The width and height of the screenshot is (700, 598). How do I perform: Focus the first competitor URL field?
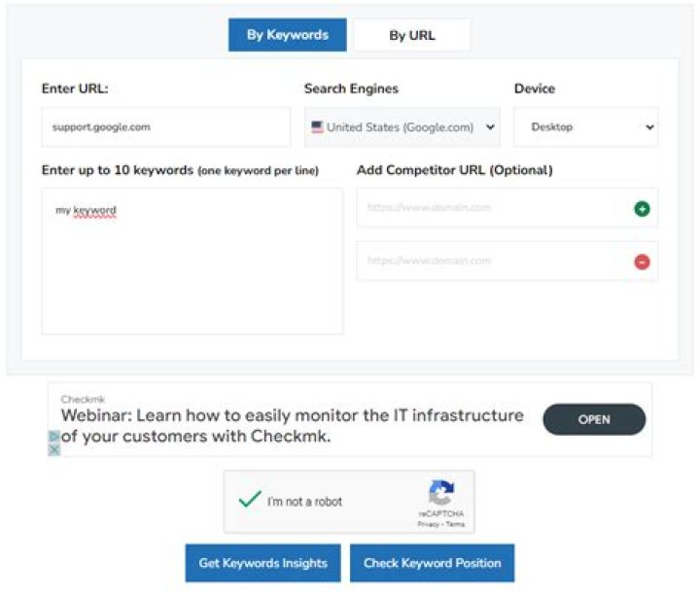pos(493,208)
